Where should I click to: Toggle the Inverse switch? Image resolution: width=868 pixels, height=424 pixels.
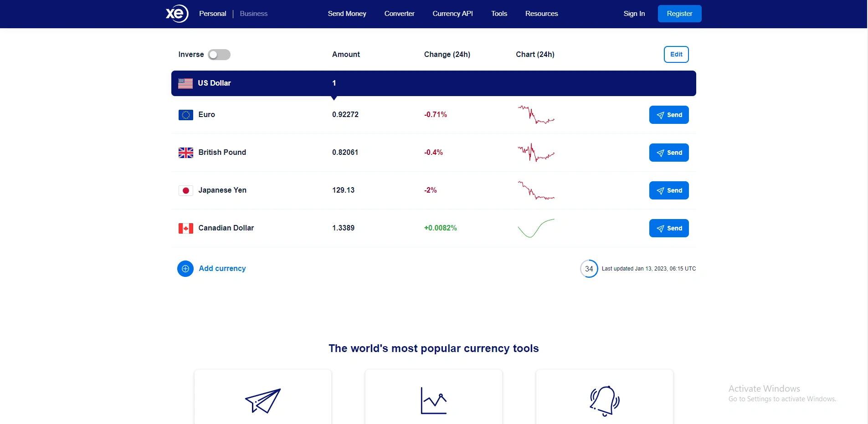(219, 55)
